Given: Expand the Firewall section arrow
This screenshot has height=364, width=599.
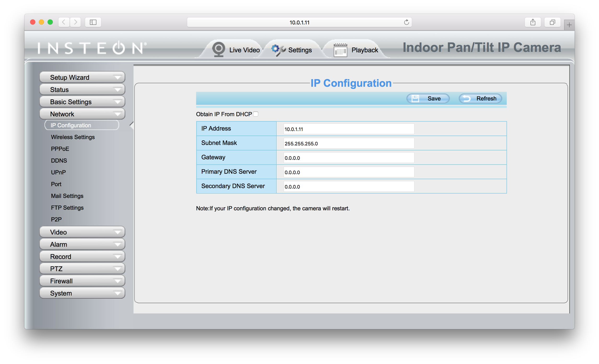Looking at the screenshot, I should point(117,281).
